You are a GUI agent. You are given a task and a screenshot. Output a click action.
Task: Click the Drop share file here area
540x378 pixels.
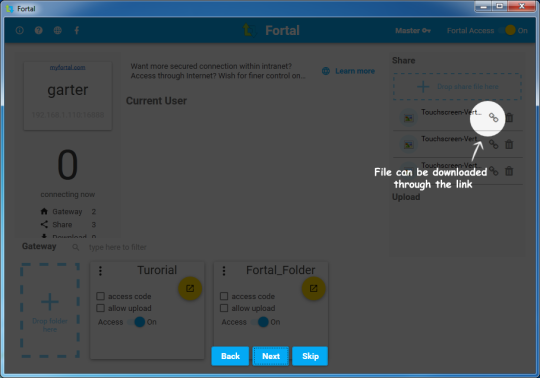pyautogui.click(x=457, y=86)
